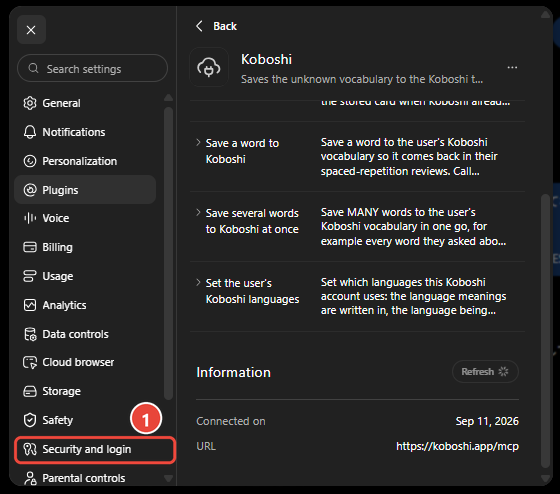Go to Billing settings
560x494 pixels.
coord(85,247)
